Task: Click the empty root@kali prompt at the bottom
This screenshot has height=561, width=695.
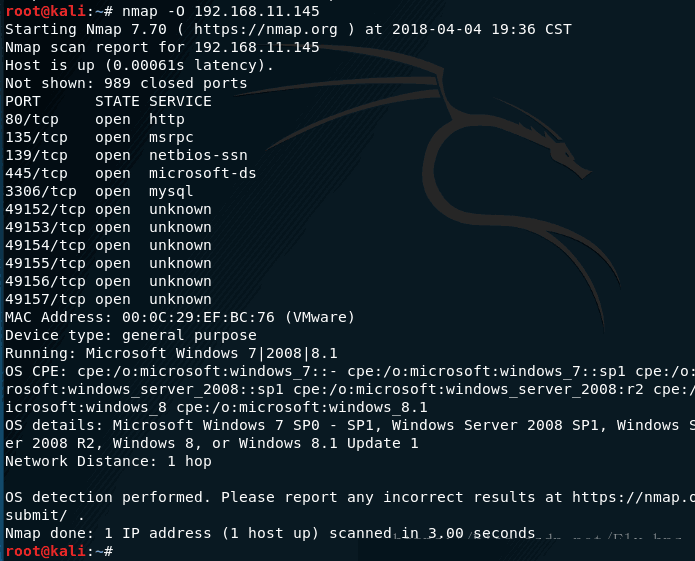Action: click(x=59, y=552)
